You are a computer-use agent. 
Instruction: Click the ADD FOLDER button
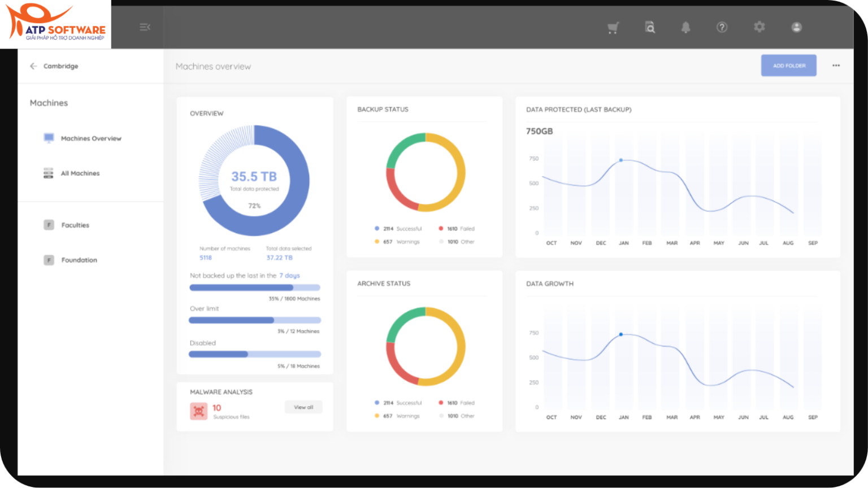click(x=788, y=66)
